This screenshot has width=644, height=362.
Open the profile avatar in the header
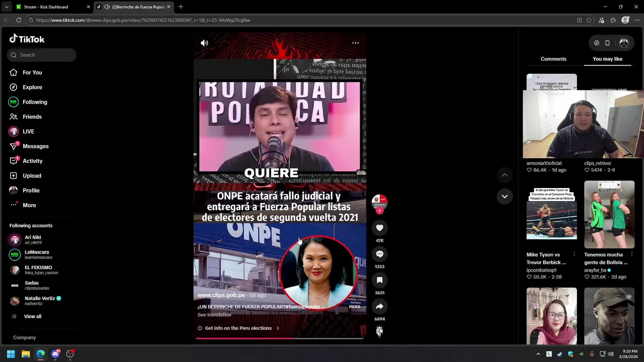click(x=624, y=43)
